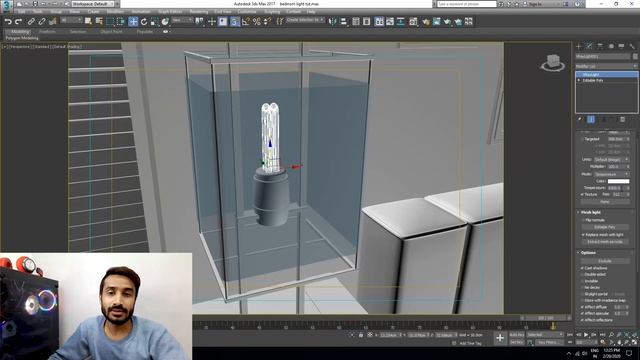Viewport: 640px width, 360px height.
Task: Click the Align tool icon
Action: (x=344, y=22)
